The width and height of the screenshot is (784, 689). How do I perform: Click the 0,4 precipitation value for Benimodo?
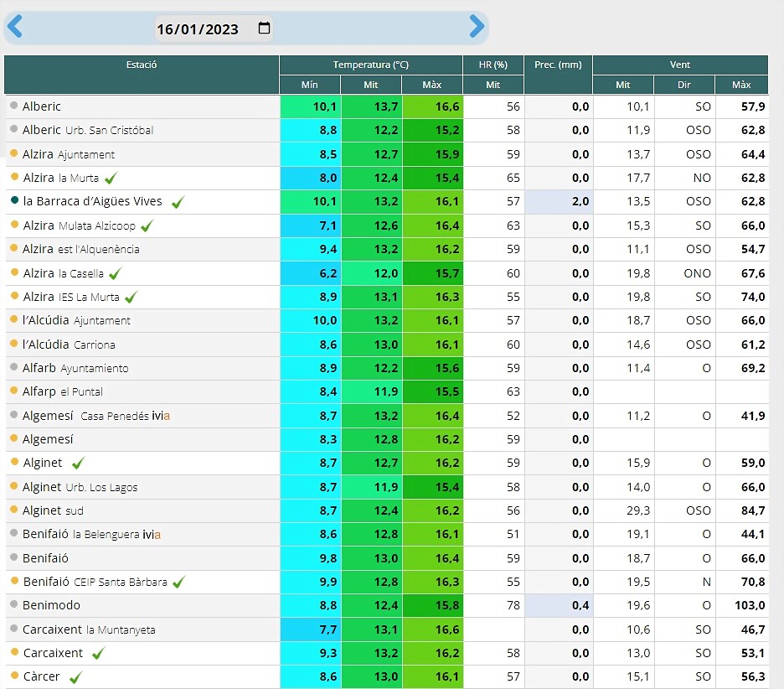580,605
